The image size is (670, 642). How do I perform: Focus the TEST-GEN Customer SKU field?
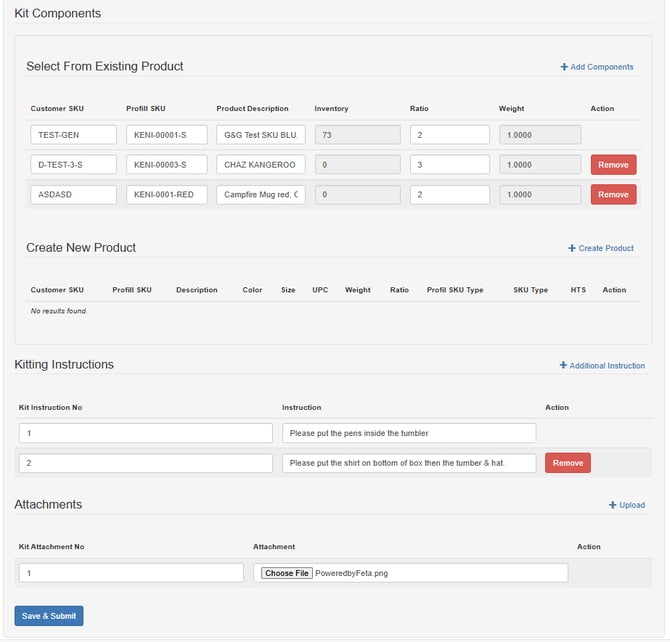(73, 135)
